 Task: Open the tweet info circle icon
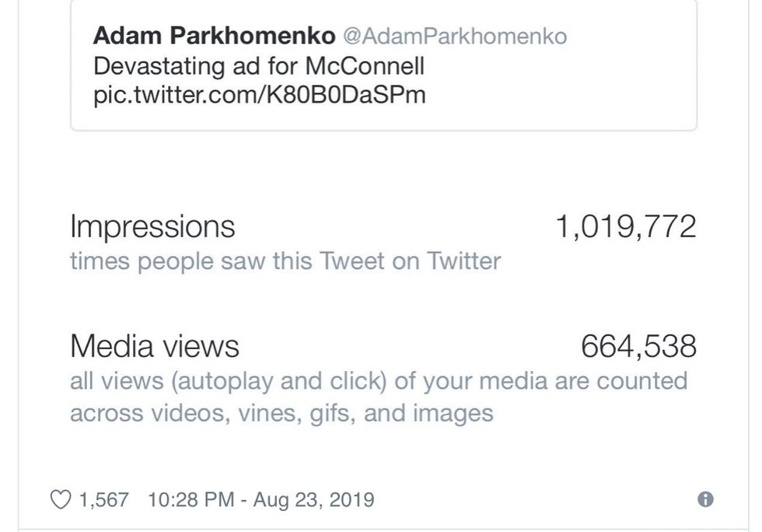point(705,499)
